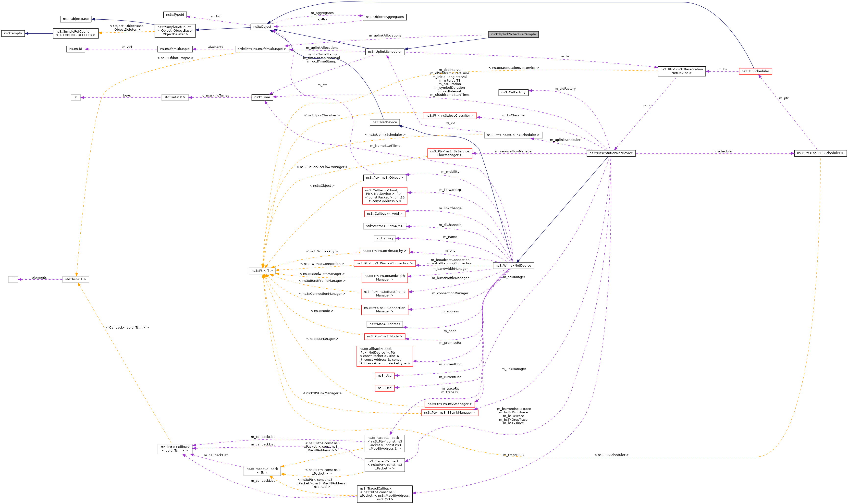Select std::list< ns3::OfdmUlMapIe > node
The image size is (848, 504).
click(262, 49)
